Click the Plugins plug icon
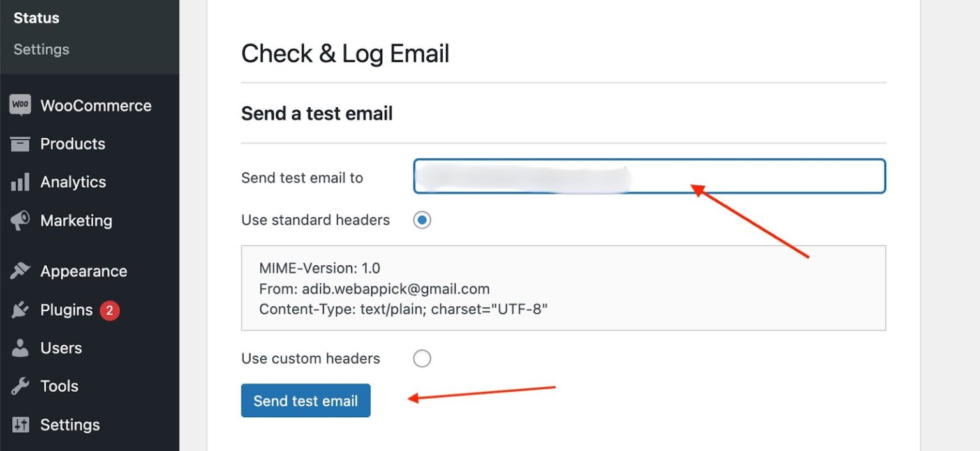 tap(20, 309)
